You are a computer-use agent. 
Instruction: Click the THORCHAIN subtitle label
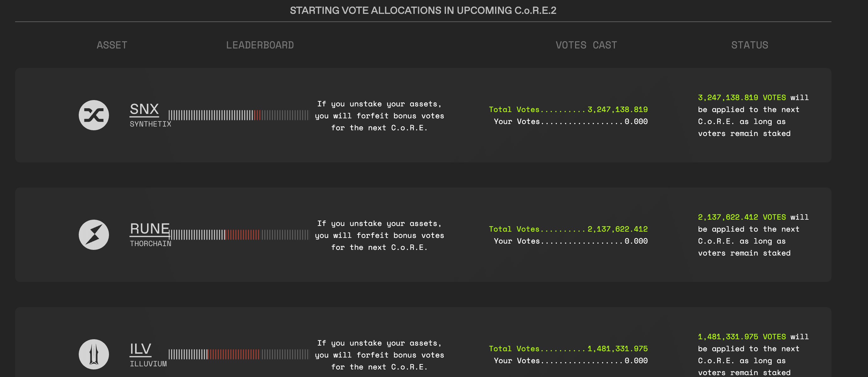(x=150, y=243)
